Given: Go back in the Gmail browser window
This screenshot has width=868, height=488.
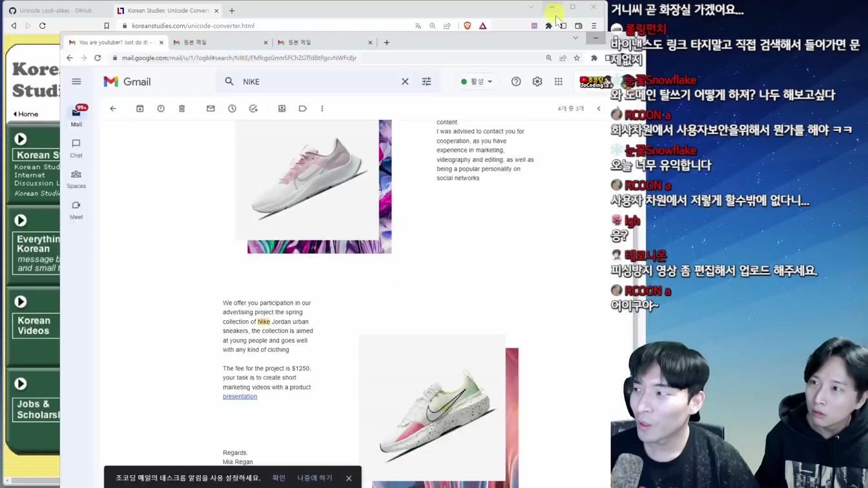Looking at the screenshot, I should coord(70,57).
